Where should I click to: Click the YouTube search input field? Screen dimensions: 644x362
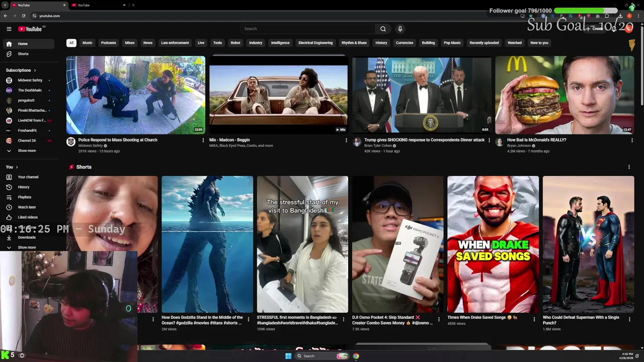click(308, 29)
